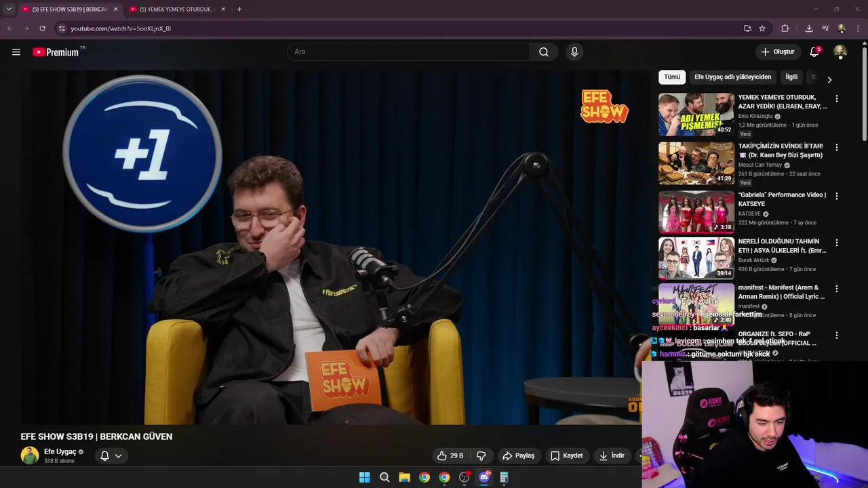View site information icon in address bar
The width and height of the screenshot is (868, 488).
point(62,28)
